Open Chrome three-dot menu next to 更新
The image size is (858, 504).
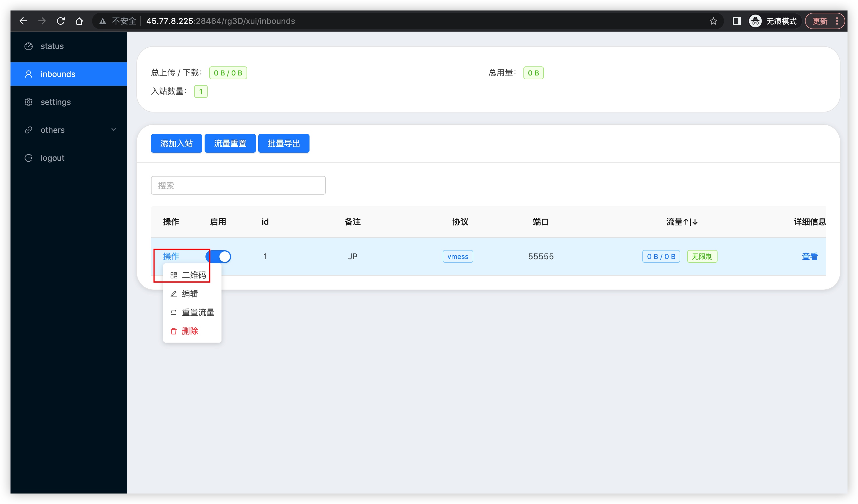pos(837,21)
